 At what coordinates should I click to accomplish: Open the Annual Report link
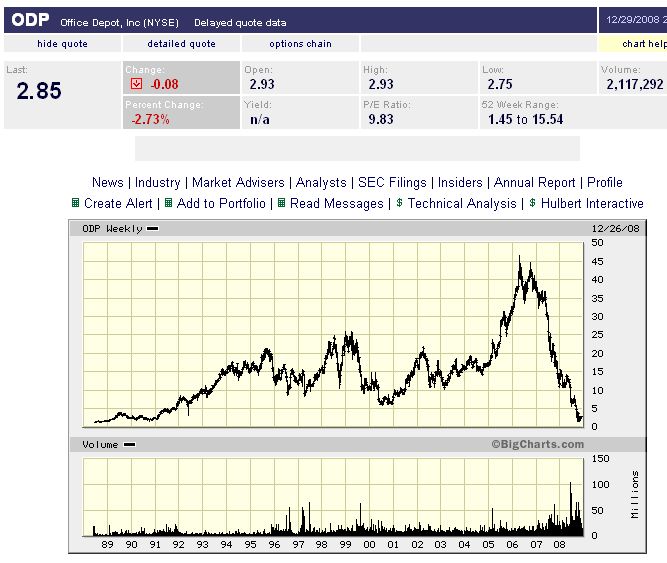point(534,182)
